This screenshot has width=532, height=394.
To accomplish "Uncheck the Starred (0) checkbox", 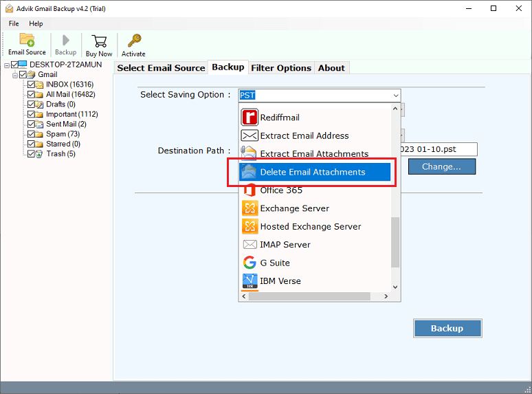I will (31, 144).
